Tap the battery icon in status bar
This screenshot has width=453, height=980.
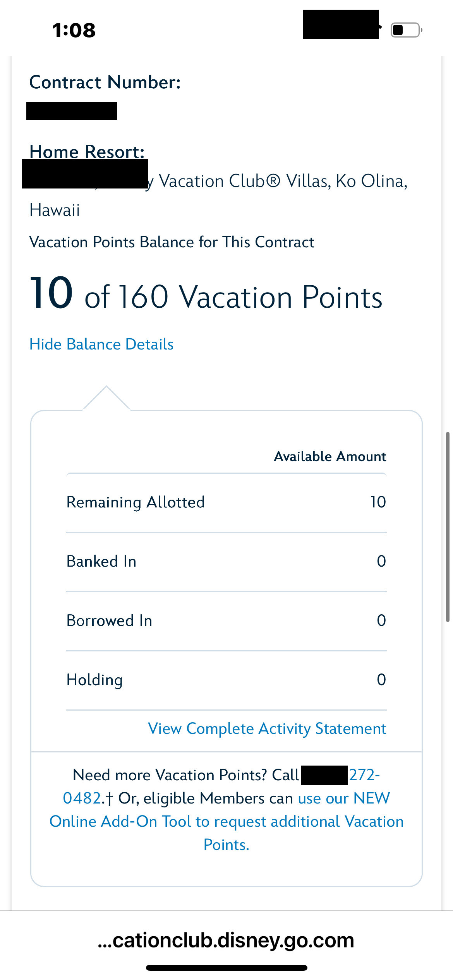[406, 30]
